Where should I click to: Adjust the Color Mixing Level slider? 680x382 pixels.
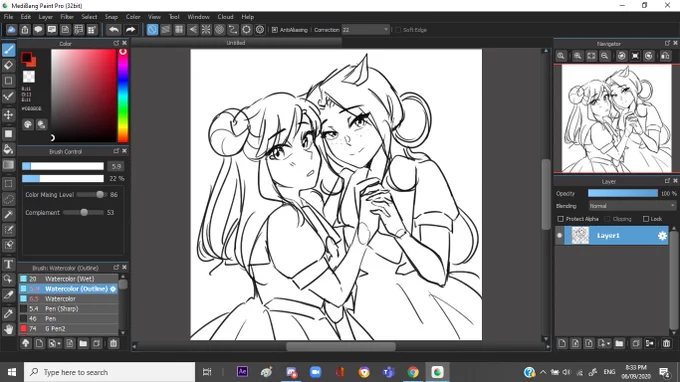pyautogui.click(x=91, y=195)
